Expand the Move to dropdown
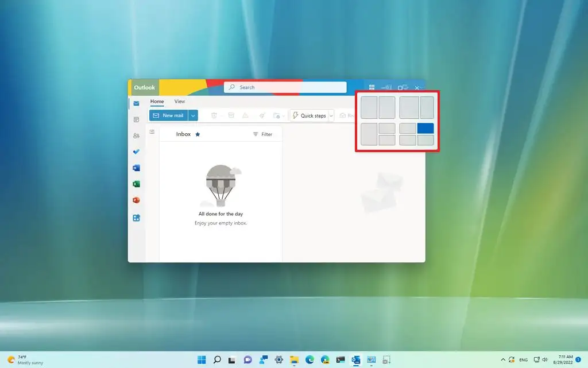588x368 pixels. tap(283, 115)
